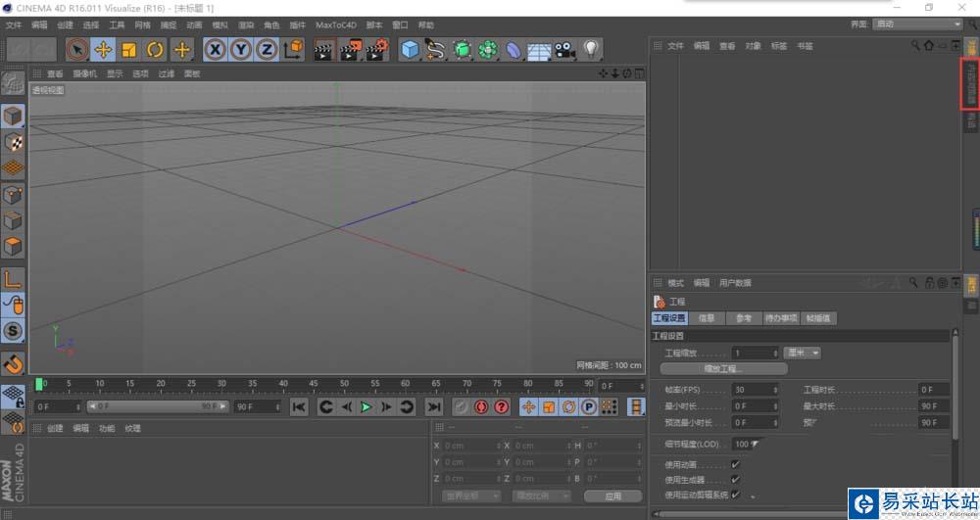This screenshot has height=520, width=980.
Task: Select the Rotate tool icon
Action: pyautogui.click(x=155, y=49)
